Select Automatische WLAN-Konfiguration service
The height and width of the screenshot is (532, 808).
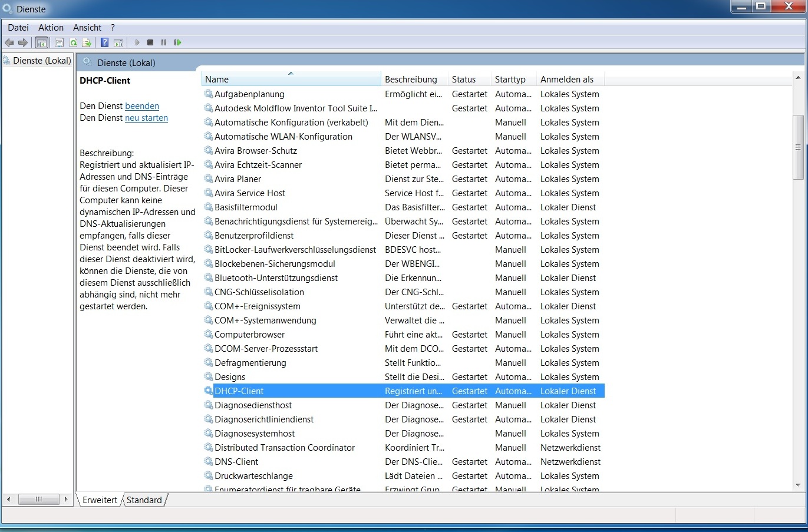[404, 137]
